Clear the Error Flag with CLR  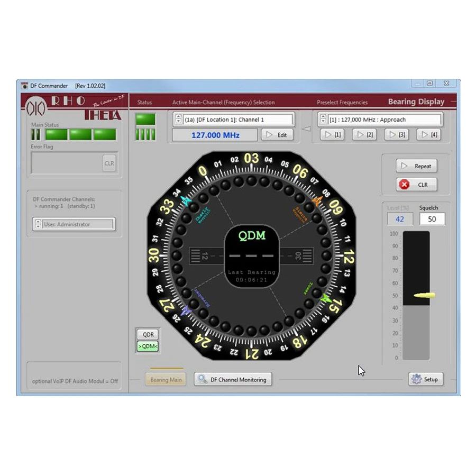point(109,163)
